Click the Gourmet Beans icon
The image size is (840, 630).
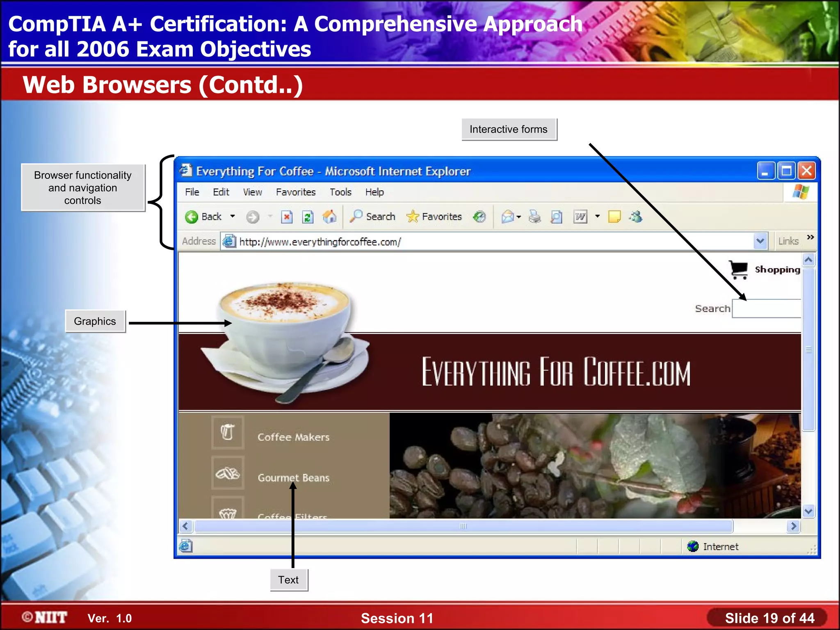(x=228, y=473)
